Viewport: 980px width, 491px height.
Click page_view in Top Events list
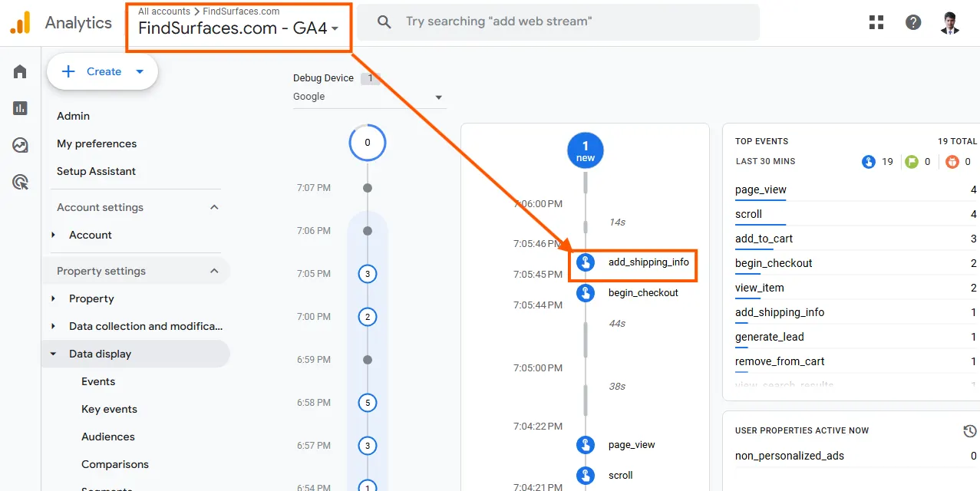click(x=761, y=189)
